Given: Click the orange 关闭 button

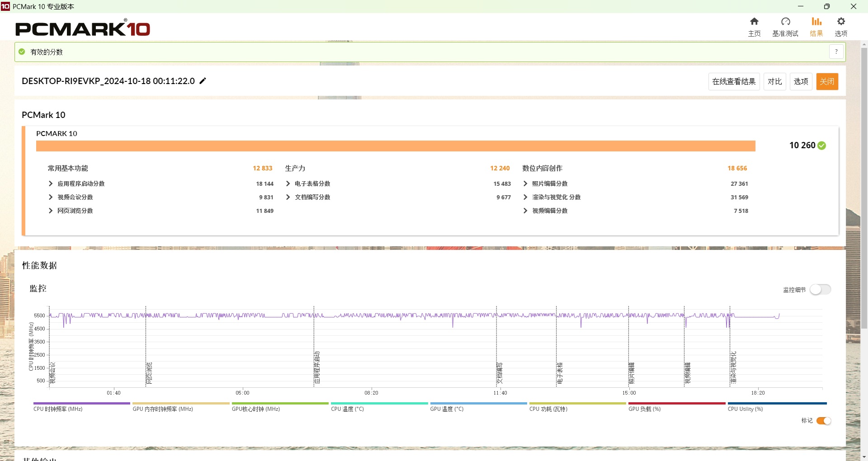Looking at the screenshot, I should pyautogui.click(x=827, y=81).
